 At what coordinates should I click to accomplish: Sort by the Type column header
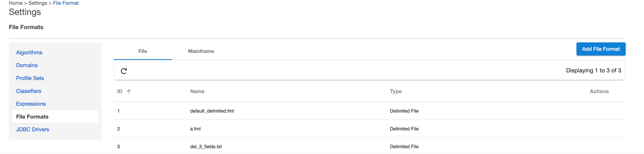coord(396,91)
